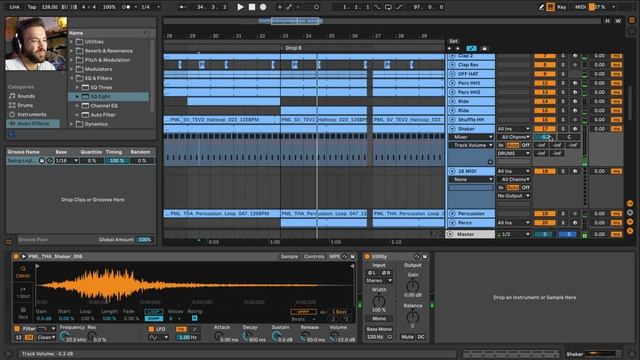
Task: Set 18 MIDI monitor to Off
Action: (x=526, y=187)
